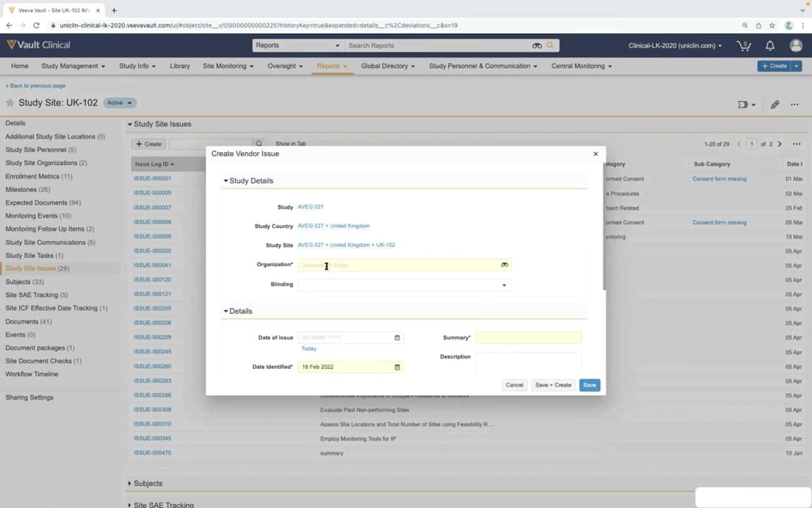Click the Save button
The image size is (812, 508).
589,385
